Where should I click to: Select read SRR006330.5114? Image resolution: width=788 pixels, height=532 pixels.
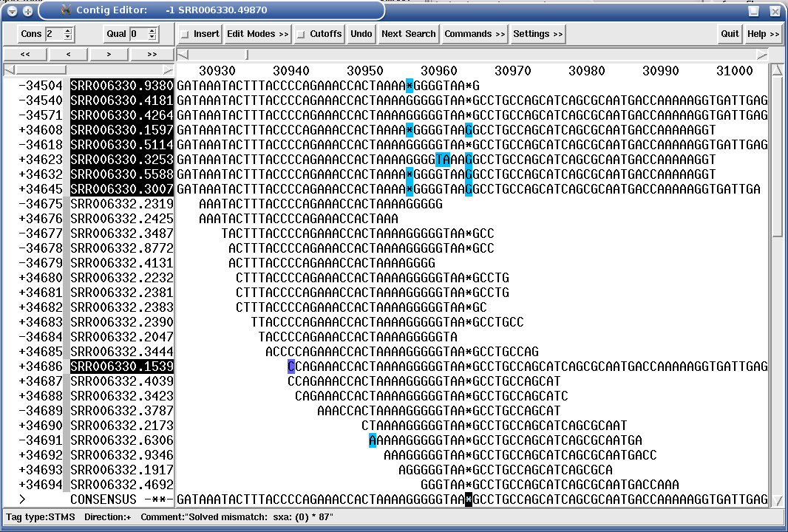tap(122, 145)
